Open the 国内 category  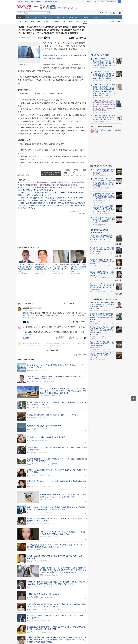coord(26,21)
